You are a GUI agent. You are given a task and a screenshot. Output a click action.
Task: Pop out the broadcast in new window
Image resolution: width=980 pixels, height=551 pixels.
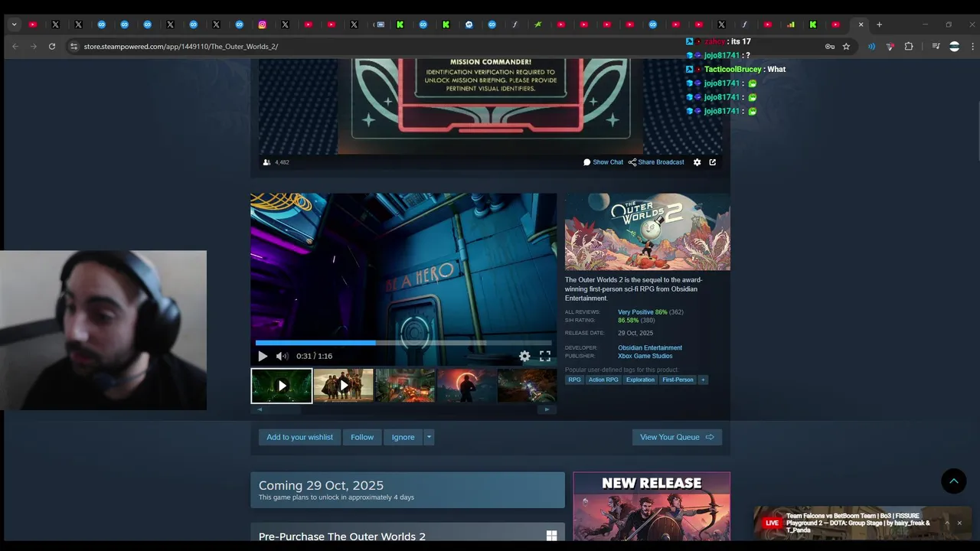pos(713,162)
